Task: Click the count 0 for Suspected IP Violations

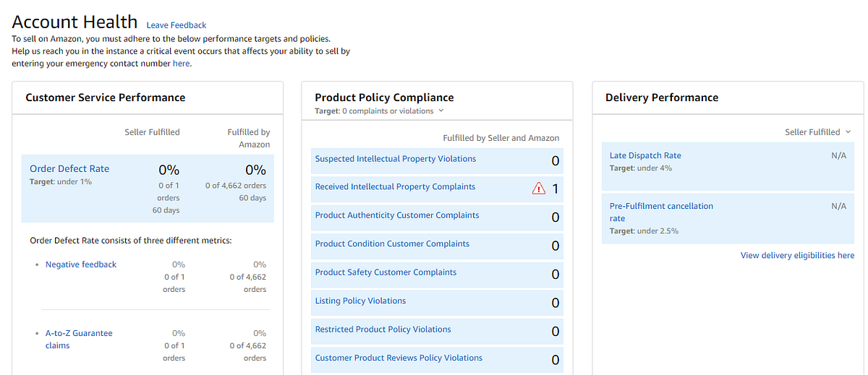Action: pos(556,160)
